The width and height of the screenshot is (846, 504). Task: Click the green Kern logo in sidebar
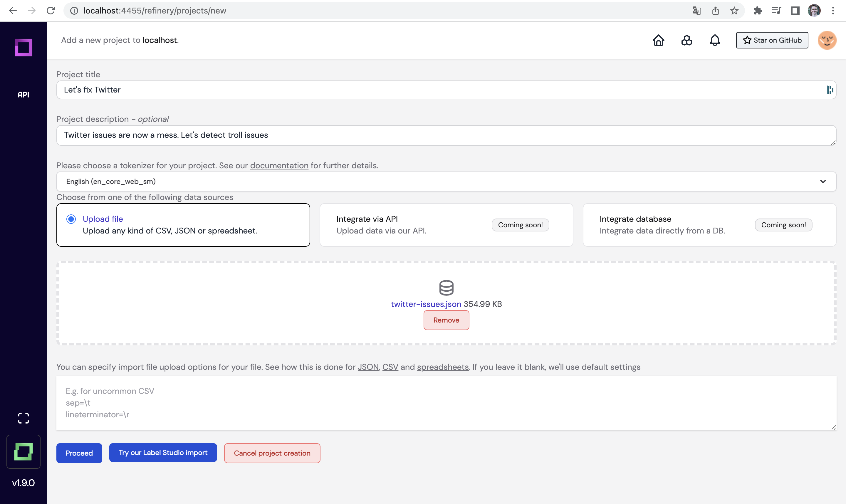[23, 451]
